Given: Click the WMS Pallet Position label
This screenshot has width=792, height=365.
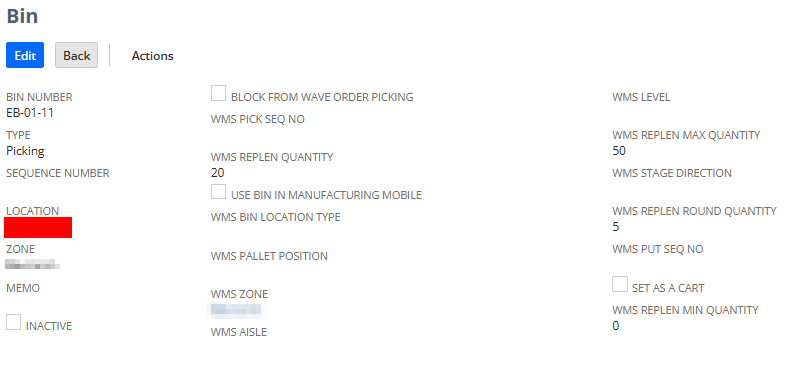Looking at the screenshot, I should click(269, 256).
